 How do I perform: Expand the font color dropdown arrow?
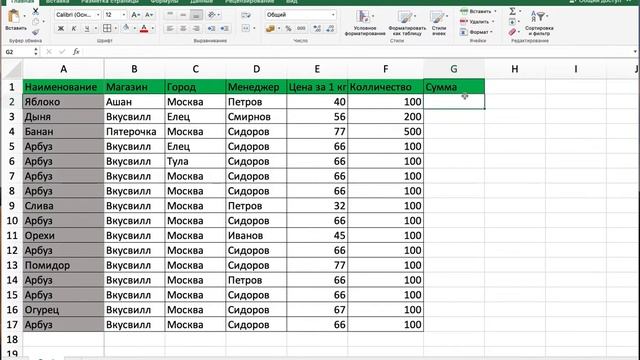coord(153,28)
